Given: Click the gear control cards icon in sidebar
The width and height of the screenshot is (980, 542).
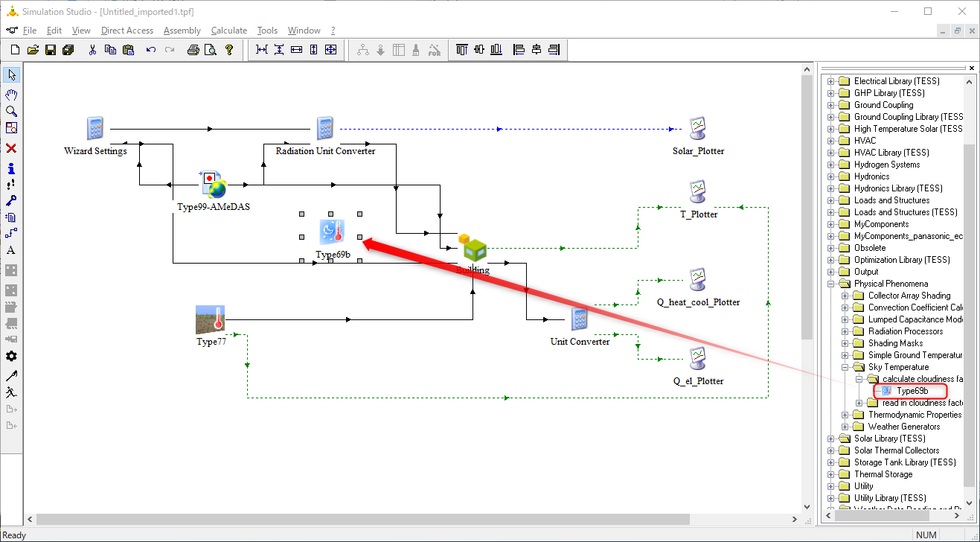Looking at the screenshot, I should [x=11, y=357].
